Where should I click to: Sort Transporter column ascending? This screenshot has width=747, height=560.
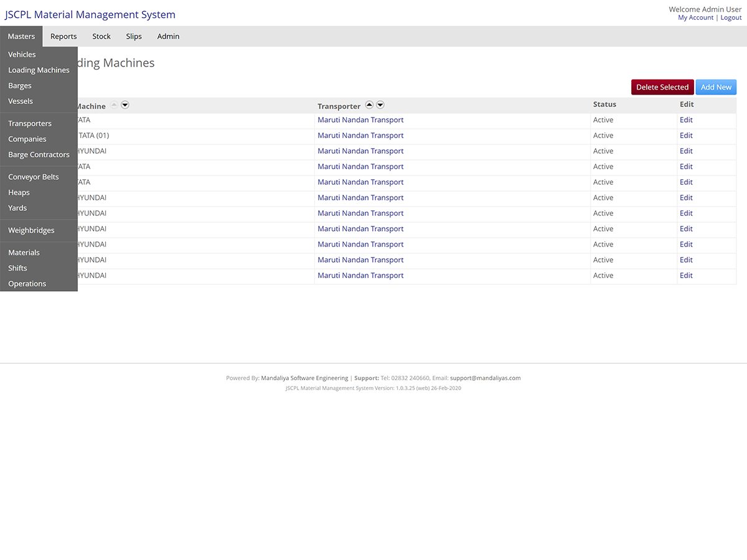[x=369, y=105]
